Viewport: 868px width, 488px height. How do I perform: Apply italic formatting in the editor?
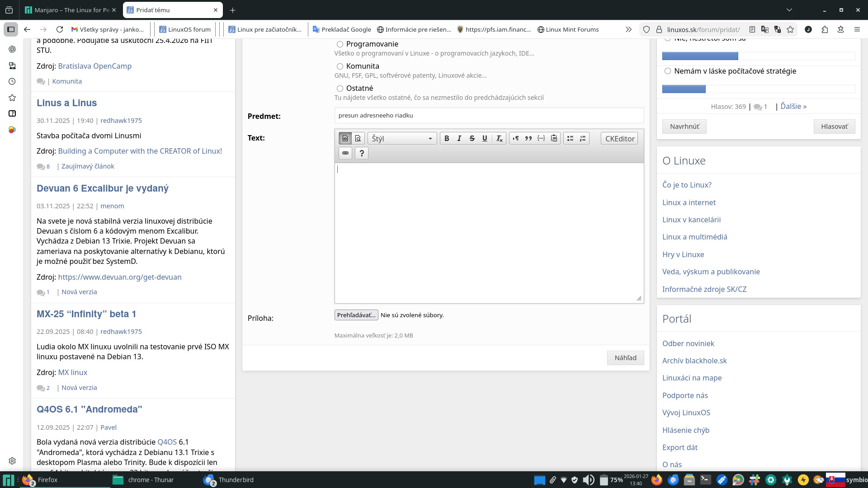point(459,139)
